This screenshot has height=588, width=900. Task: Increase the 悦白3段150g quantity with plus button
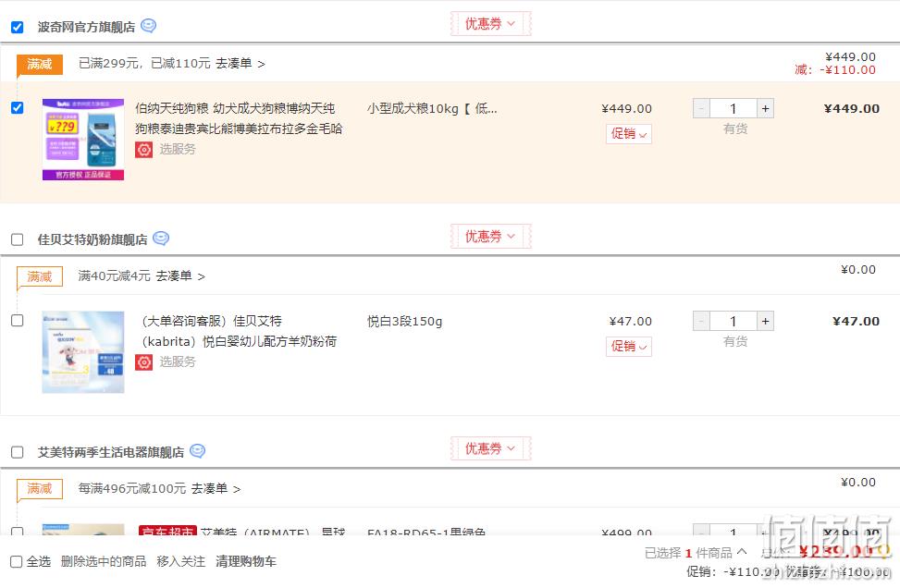coord(765,321)
